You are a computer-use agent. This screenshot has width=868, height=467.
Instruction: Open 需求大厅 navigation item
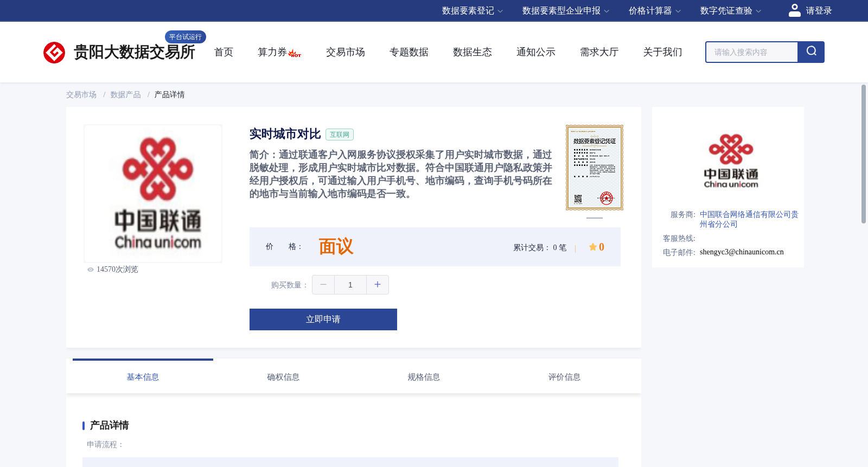tap(599, 52)
